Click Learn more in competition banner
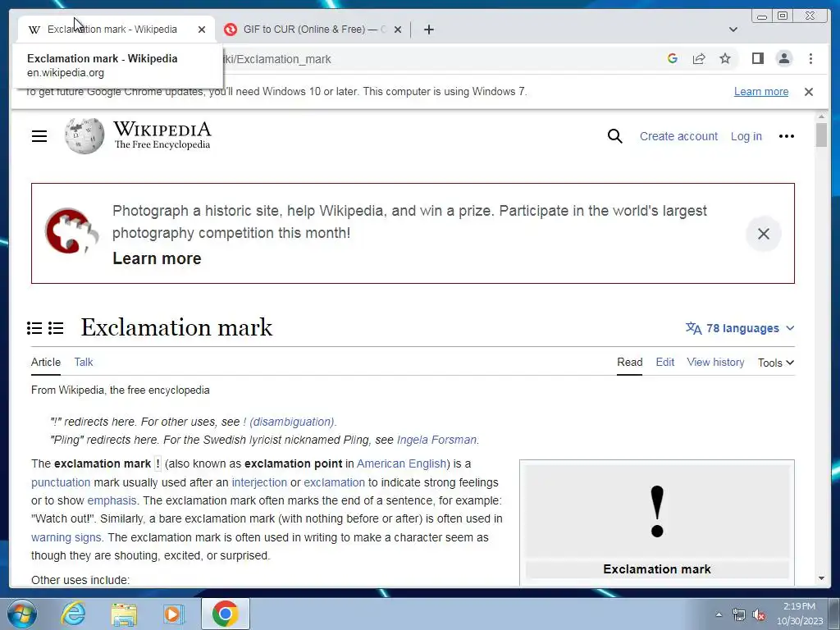Screen dimensions: 840x630 click(x=157, y=258)
